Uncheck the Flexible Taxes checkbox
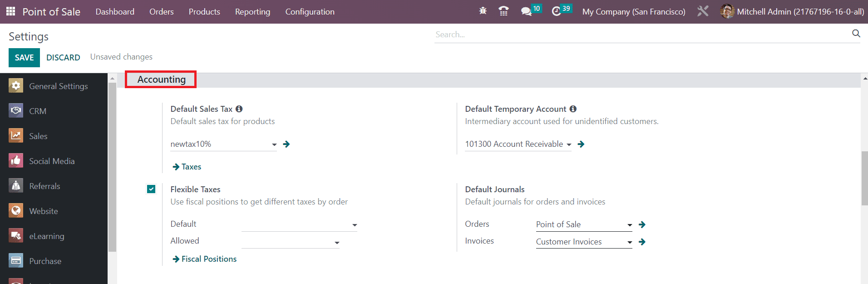 click(x=151, y=189)
